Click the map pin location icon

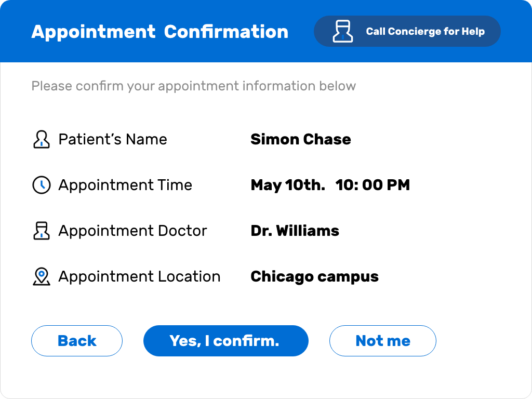(x=42, y=276)
